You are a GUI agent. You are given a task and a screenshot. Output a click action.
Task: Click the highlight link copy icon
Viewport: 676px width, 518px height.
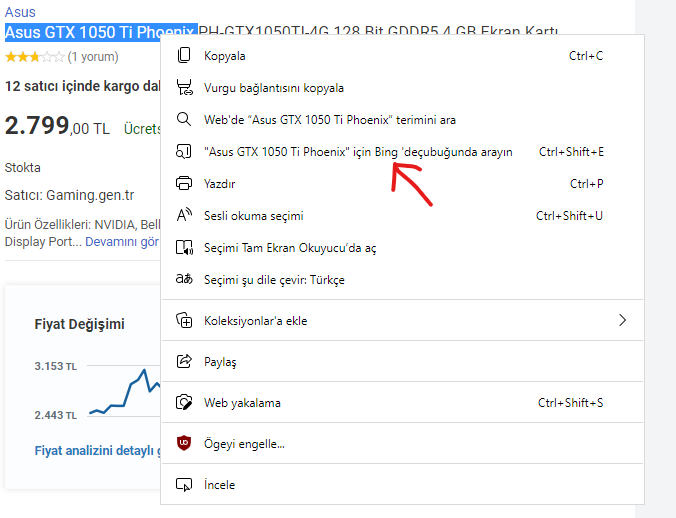184,87
